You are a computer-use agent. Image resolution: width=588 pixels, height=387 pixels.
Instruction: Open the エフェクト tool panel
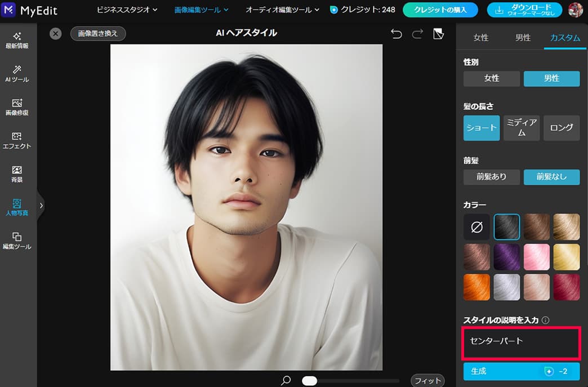17,140
